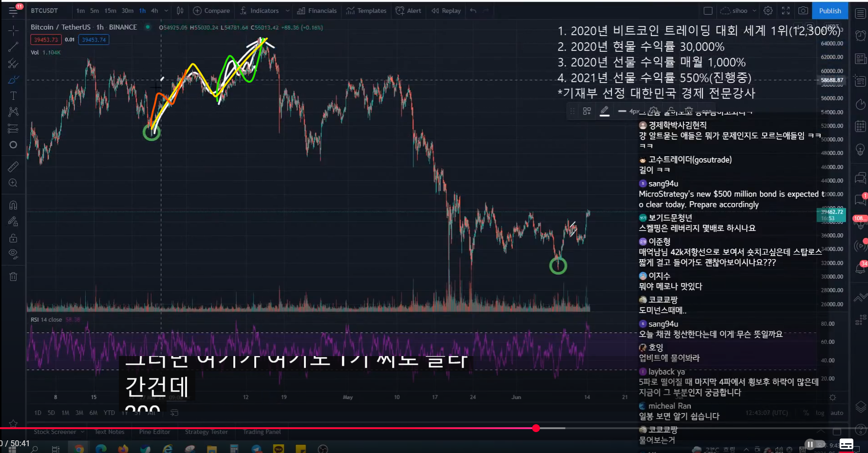Open the icons and shapes tool

13,145
